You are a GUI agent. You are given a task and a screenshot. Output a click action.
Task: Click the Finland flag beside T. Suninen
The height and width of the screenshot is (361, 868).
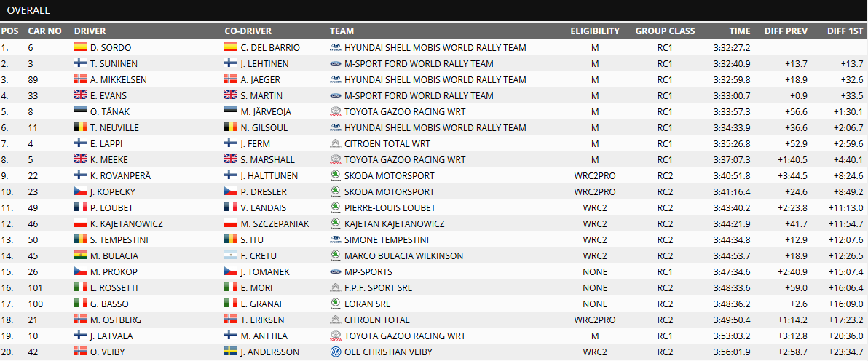pyautogui.click(x=80, y=63)
